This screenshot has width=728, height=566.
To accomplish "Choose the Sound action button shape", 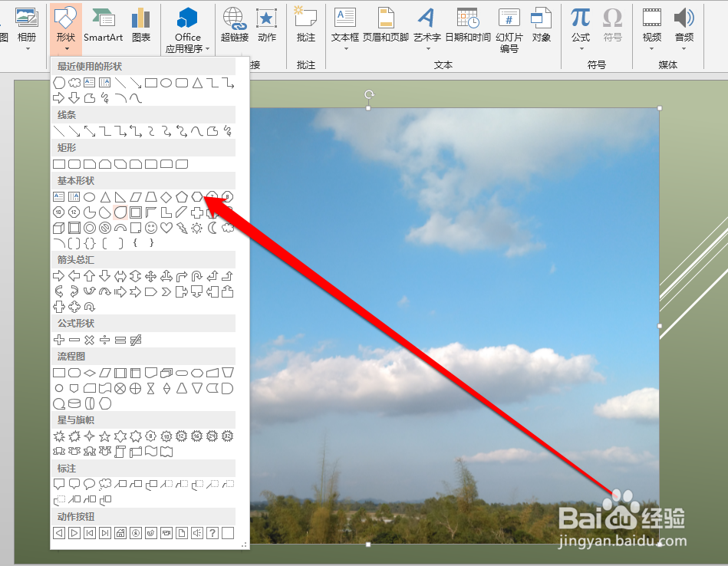I will (197, 533).
